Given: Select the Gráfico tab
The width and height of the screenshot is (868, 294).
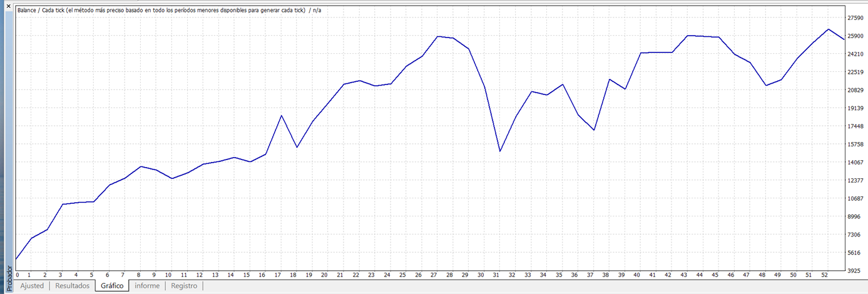Looking at the screenshot, I should point(112,286).
